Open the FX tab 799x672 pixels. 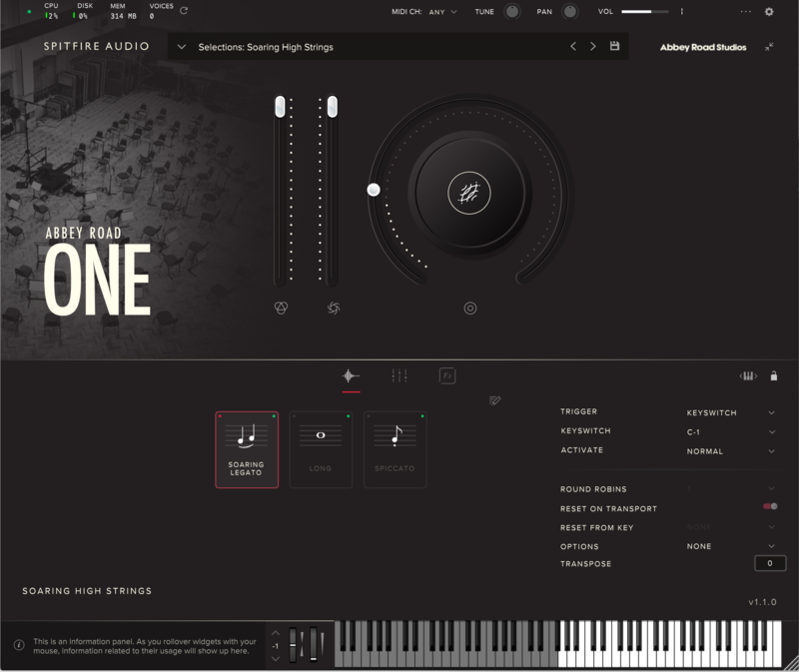447,376
